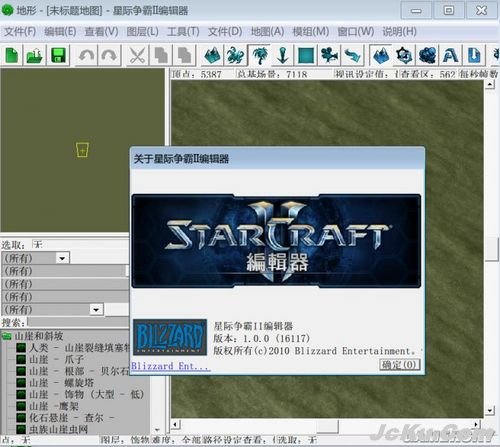Open the second (所有) filter combo box
The height and width of the screenshot is (447, 500).
pos(65,271)
